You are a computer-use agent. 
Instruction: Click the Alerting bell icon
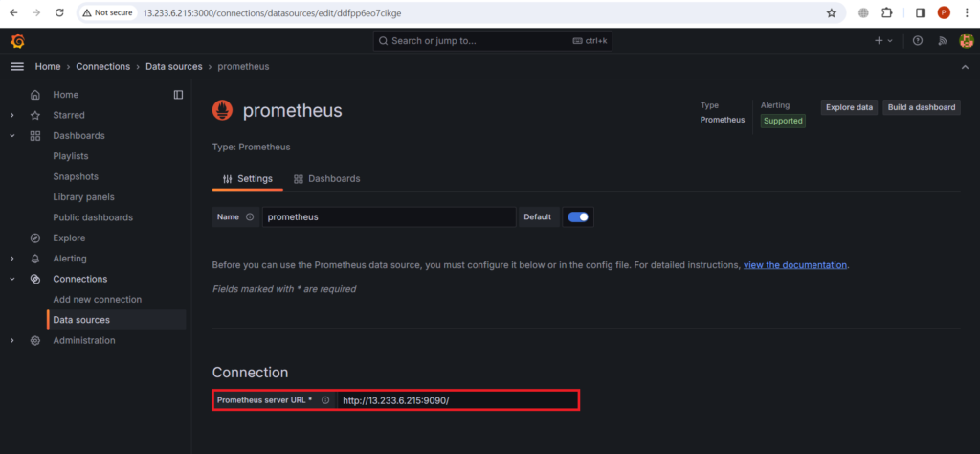pos(35,259)
